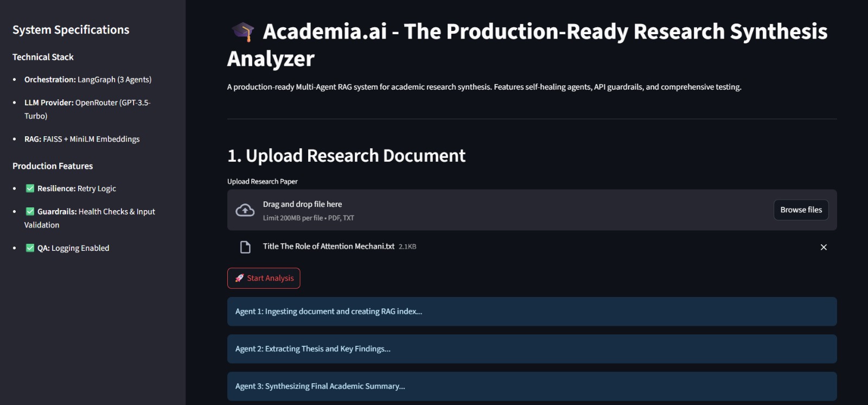This screenshot has height=405, width=868.
Task: Click the cloud upload icon
Action: point(245,210)
